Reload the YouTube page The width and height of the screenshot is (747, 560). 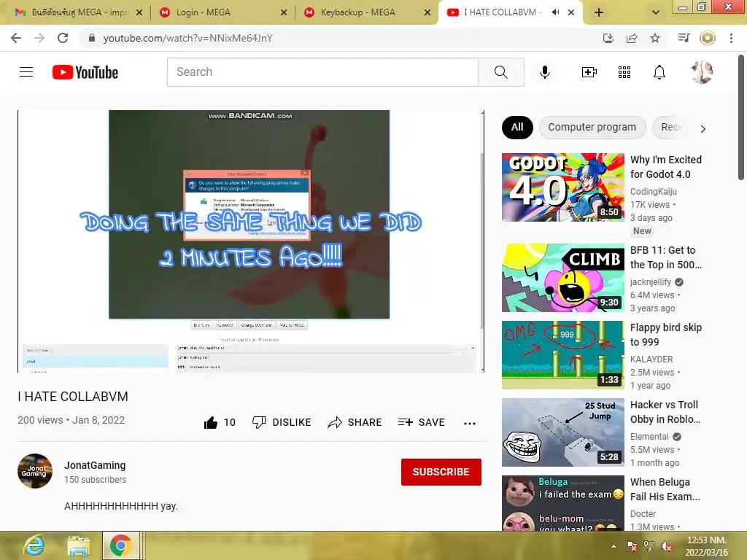tap(63, 38)
